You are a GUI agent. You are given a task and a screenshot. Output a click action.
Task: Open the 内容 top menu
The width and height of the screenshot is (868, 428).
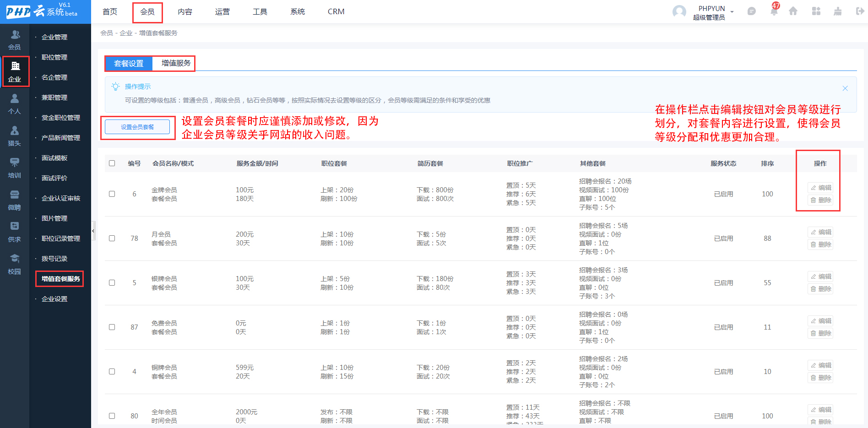pos(185,12)
